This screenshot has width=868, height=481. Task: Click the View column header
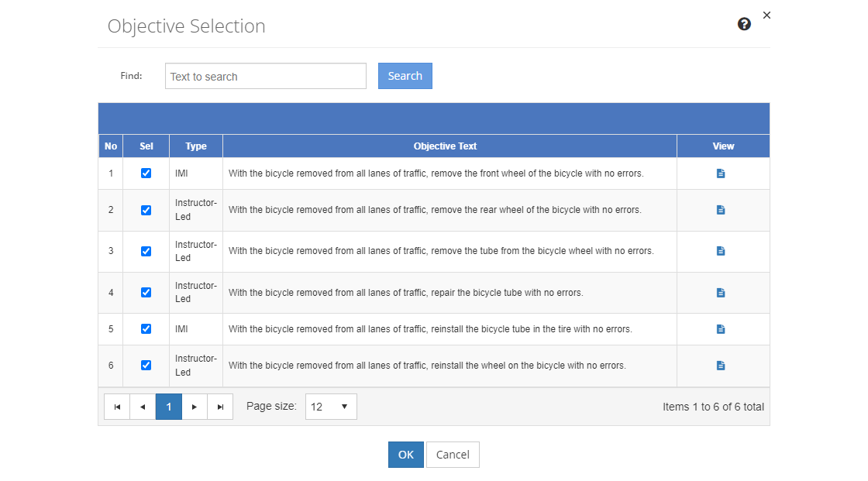coord(723,146)
